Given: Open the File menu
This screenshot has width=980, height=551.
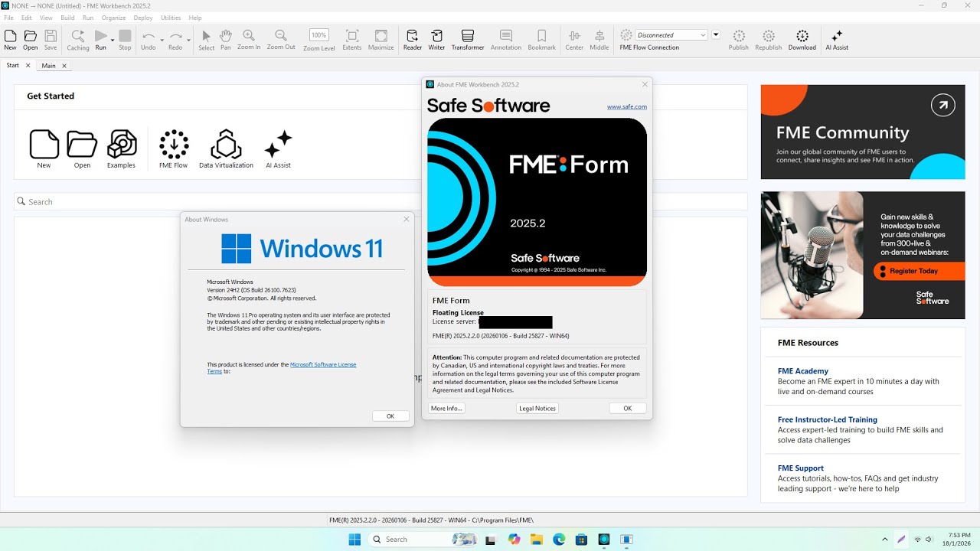Looking at the screenshot, I should click(x=8, y=18).
